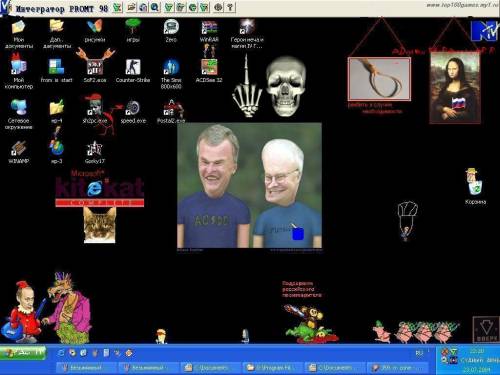
Task: Select the from is start desktop icon
Action: [57, 71]
